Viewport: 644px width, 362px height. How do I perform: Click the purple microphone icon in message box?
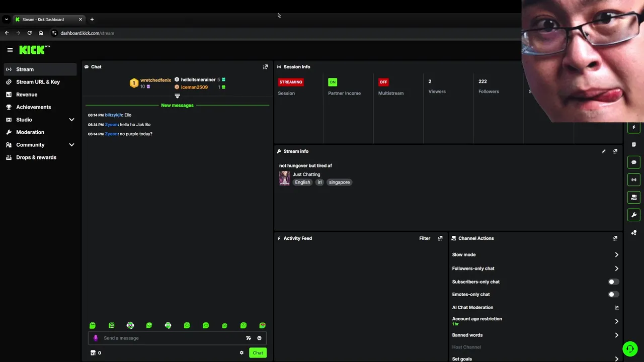[96, 338]
